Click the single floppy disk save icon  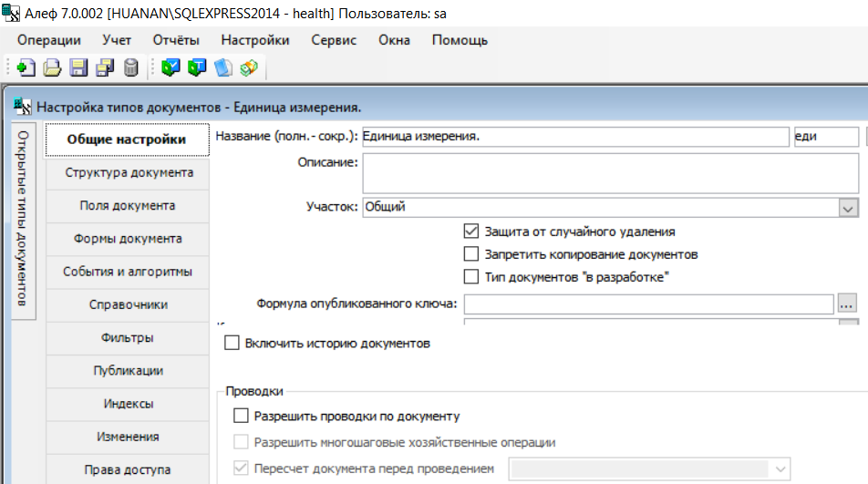(x=78, y=67)
